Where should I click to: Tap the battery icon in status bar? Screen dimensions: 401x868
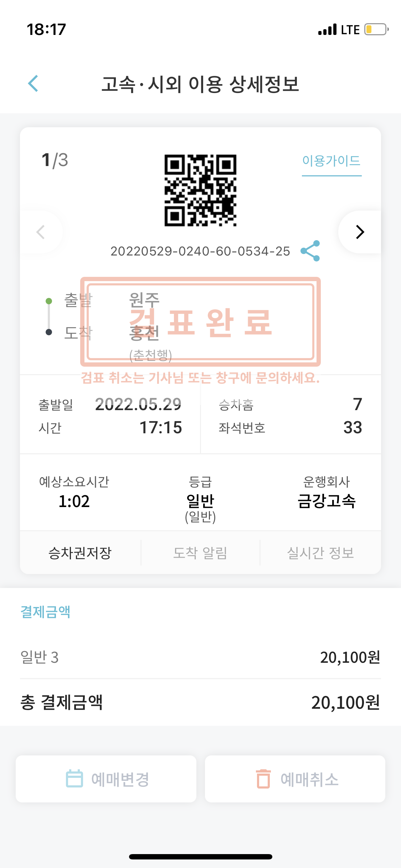(x=376, y=29)
